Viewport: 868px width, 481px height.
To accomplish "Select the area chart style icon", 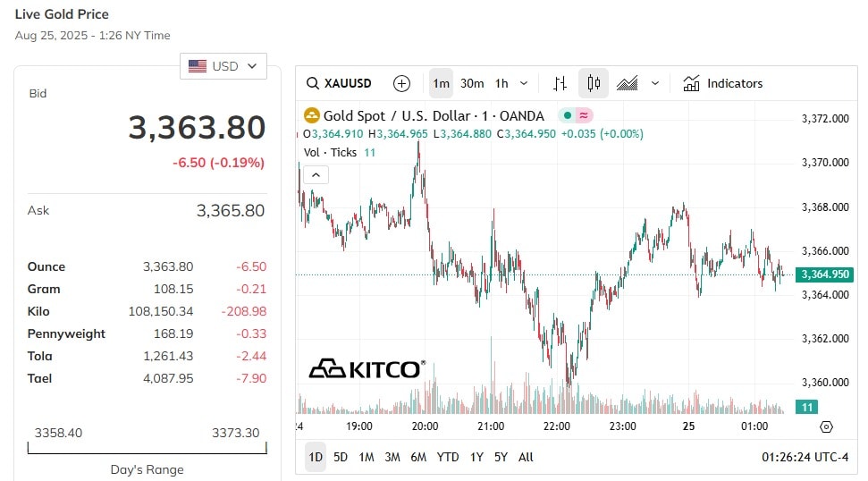I will (628, 83).
